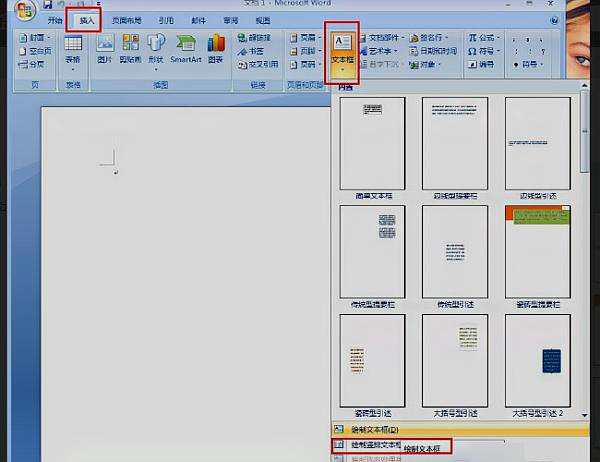Insert a Picture from file
Viewport: 600px width, 462px height.
click(105, 49)
